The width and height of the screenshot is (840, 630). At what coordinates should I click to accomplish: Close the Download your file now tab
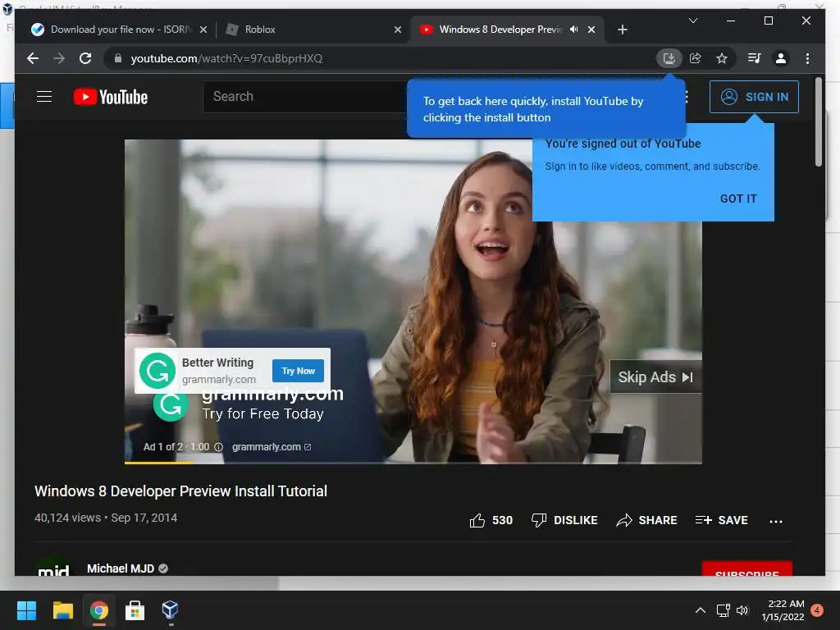pyautogui.click(x=203, y=30)
